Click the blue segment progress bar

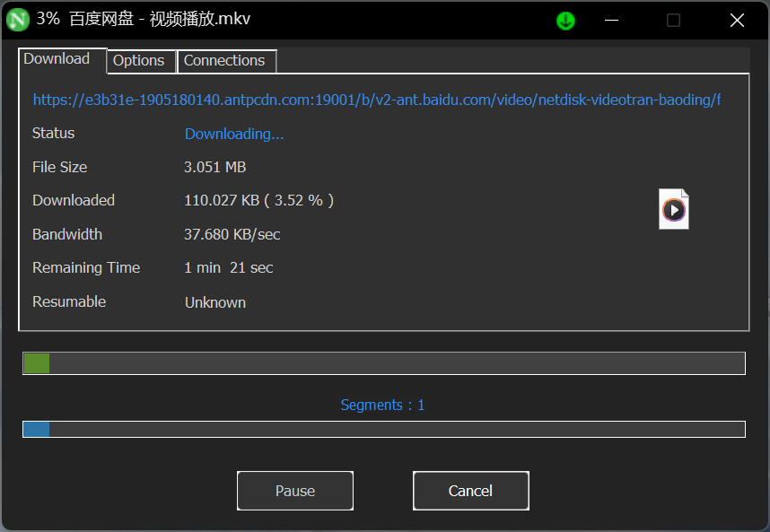tap(384, 429)
